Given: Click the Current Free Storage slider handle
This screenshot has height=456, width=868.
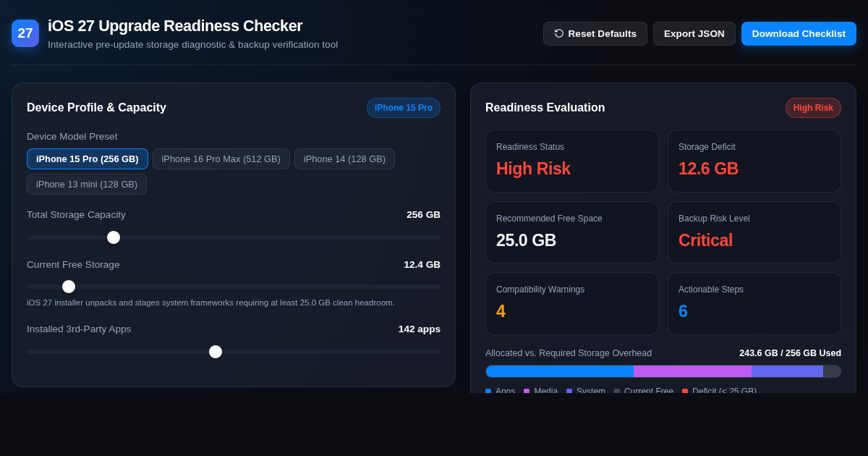Looking at the screenshot, I should [69, 287].
